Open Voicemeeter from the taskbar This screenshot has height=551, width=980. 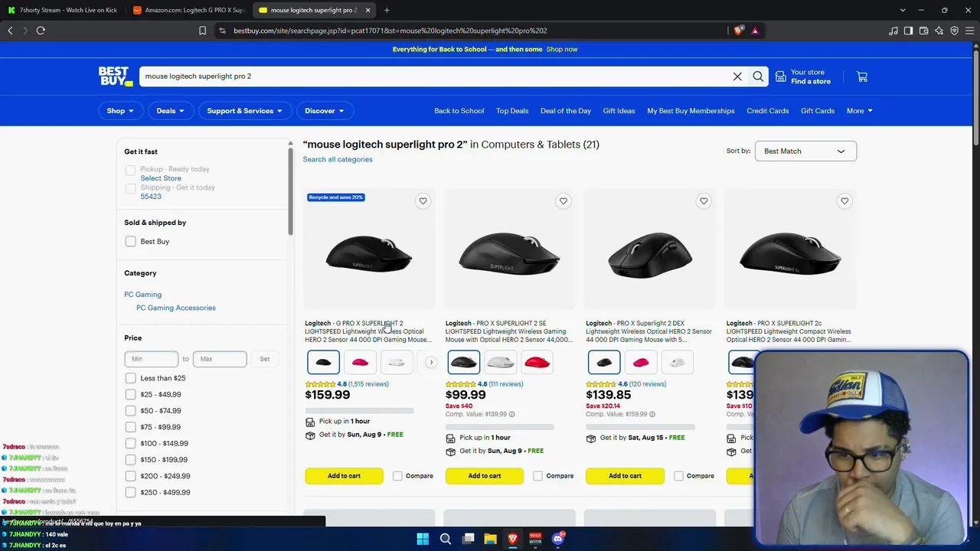pyautogui.click(x=536, y=539)
